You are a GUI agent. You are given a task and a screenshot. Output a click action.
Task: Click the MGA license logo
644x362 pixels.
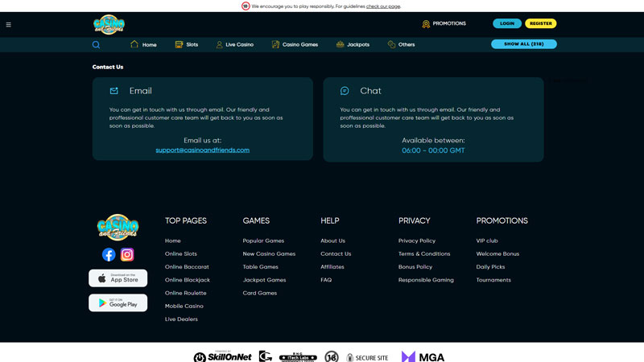coord(423,356)
